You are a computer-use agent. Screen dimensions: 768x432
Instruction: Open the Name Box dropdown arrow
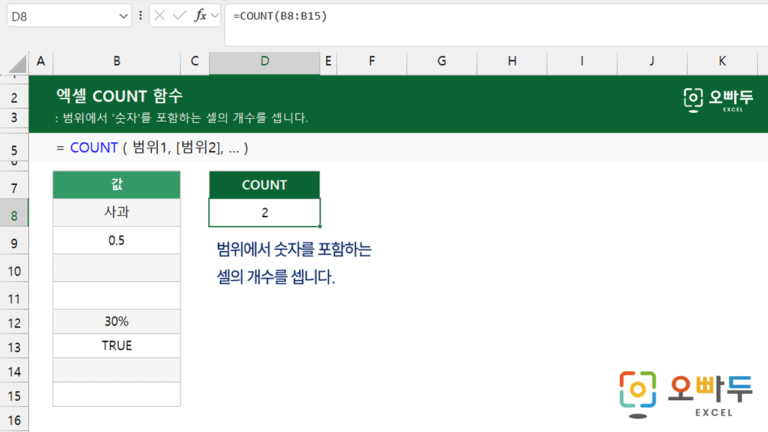tap(123, 16)
